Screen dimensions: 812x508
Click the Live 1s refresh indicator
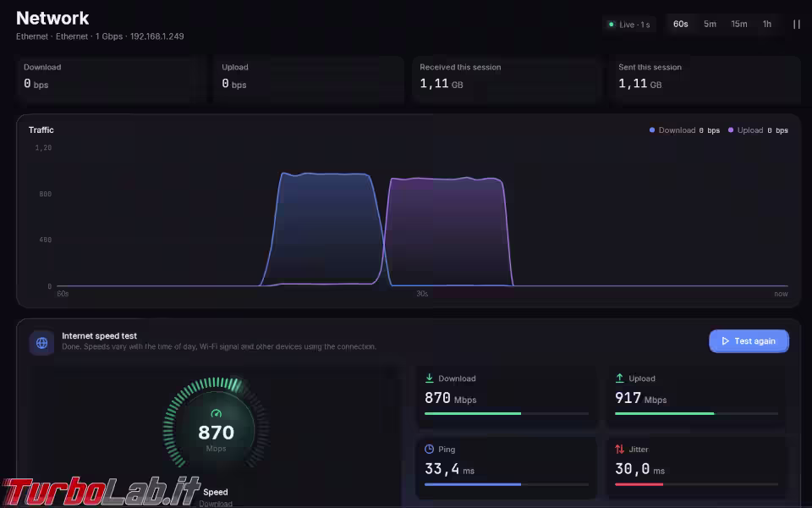[629, 25]
